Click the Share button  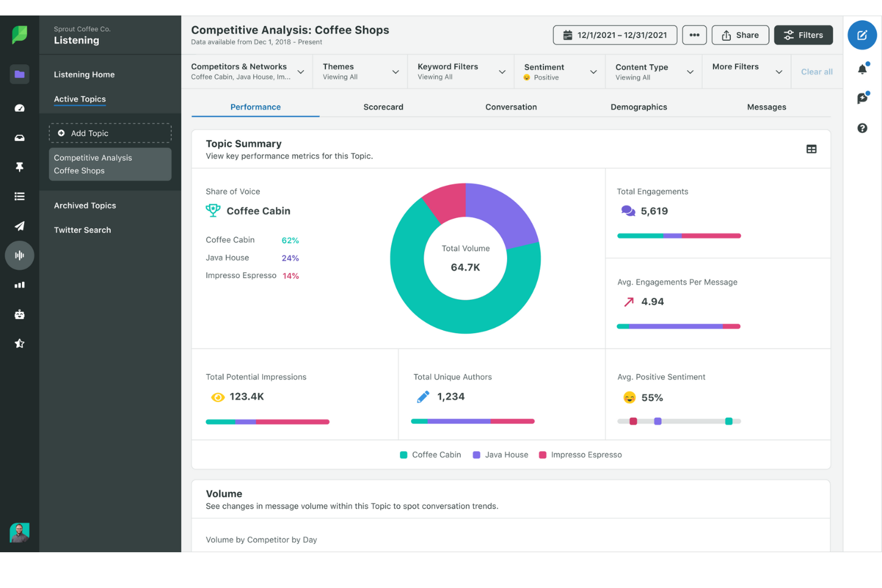(x=740, y=35)
